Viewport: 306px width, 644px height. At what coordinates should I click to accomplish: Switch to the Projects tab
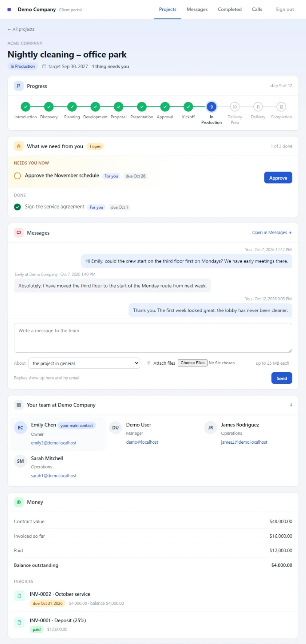point(168,9)
